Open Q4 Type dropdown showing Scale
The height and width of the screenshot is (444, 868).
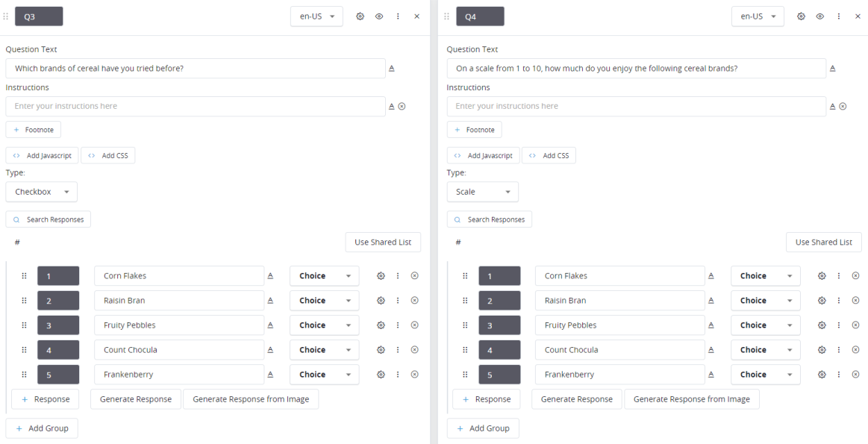[x=483, y=192]
